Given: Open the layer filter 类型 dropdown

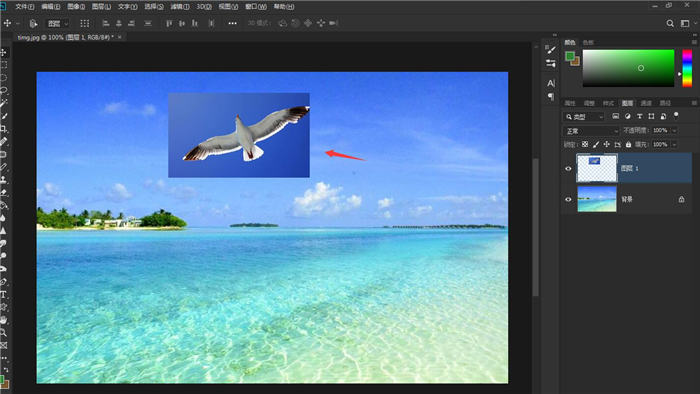Looking at the screenshot, I should 584,117.
